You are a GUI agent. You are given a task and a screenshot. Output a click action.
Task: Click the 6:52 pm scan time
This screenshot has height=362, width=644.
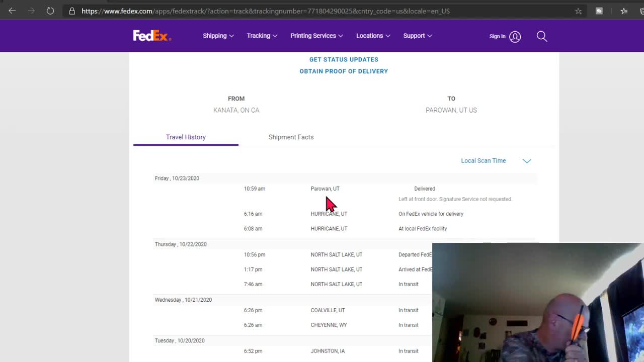coord(253,351)
